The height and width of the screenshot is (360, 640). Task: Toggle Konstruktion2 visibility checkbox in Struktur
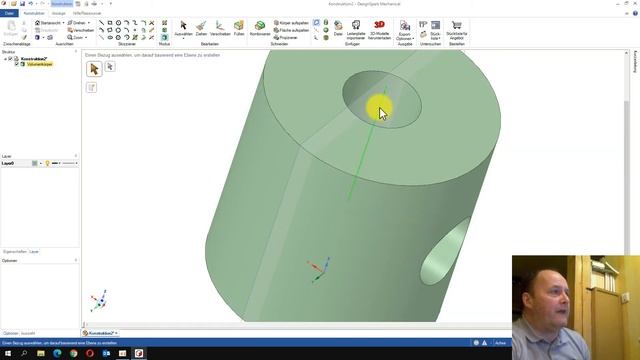coord(11,59)
